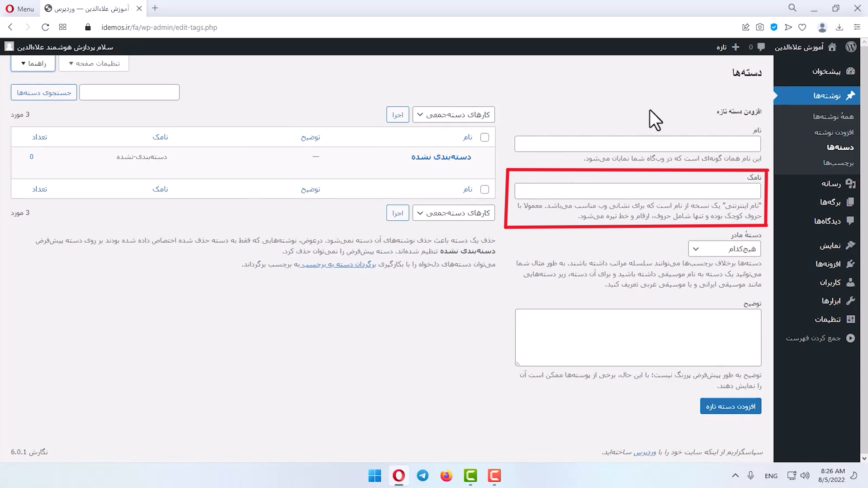Go to همهٔ نوشته‌ها submenu
Viewport: 868px width, 488px height.
click(x=833, y=116)
